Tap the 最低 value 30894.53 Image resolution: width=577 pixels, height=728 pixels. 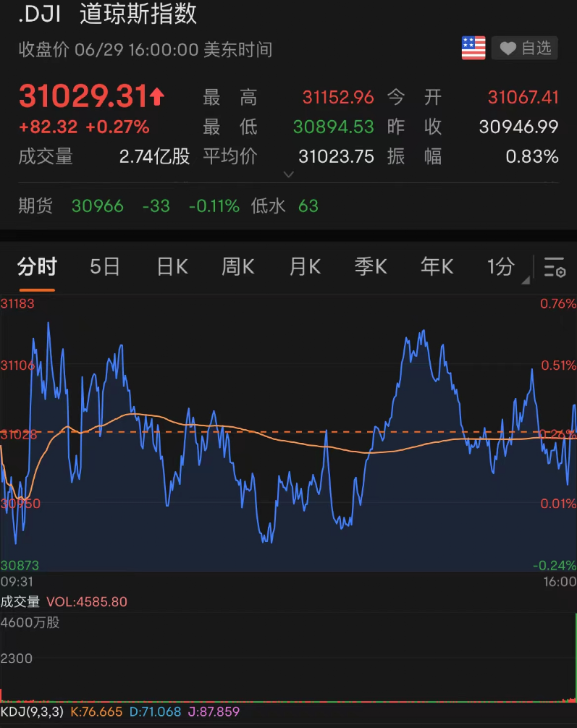pyautogui.click(x=334, y=127)
